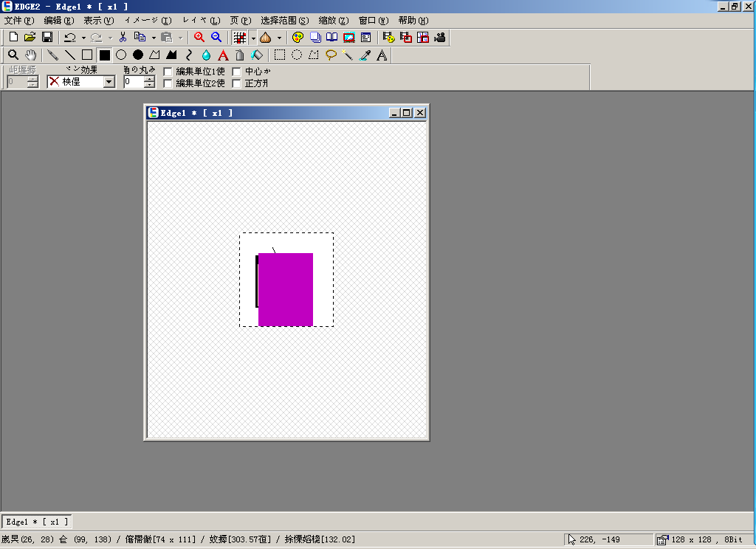Switch to the Edge1 document tab at bottom
The height and width of the screenshot is (549, 756).
tap(37, 522)
